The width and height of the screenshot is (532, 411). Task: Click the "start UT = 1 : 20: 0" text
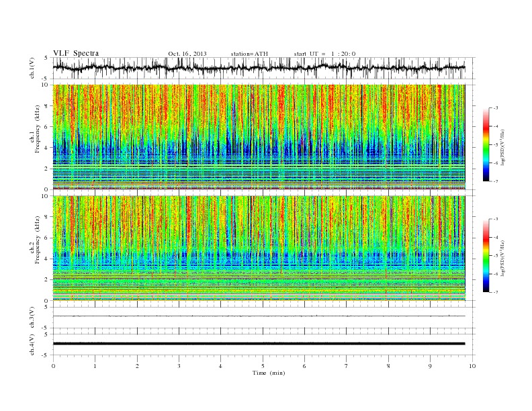[324, 54]
